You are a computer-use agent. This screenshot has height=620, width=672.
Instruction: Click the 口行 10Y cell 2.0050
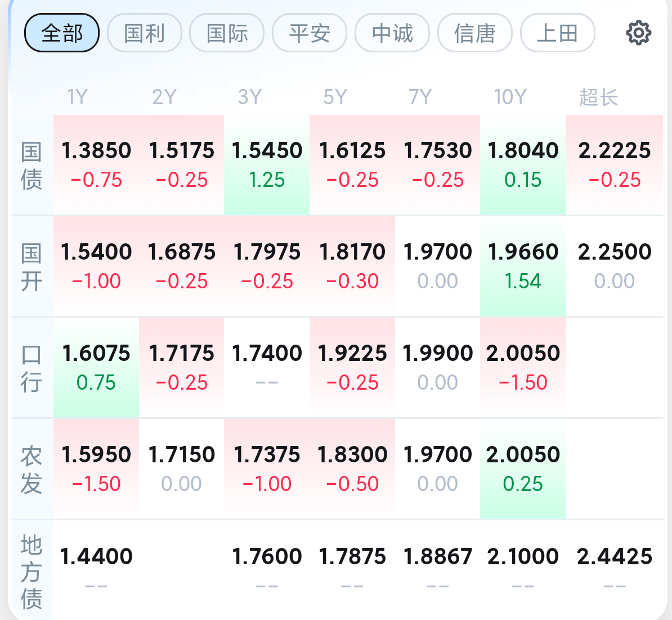pos(523,367)
